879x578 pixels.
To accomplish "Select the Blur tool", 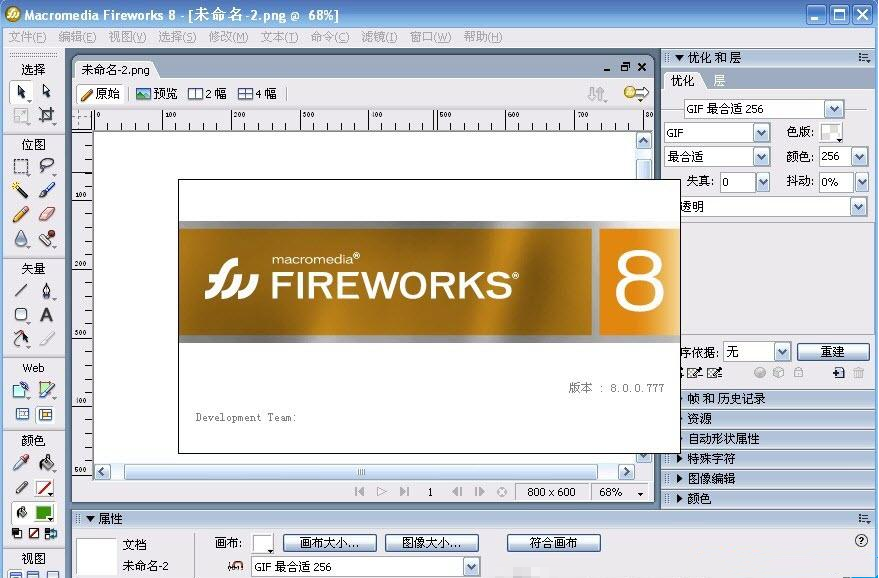I will point(21,239).
